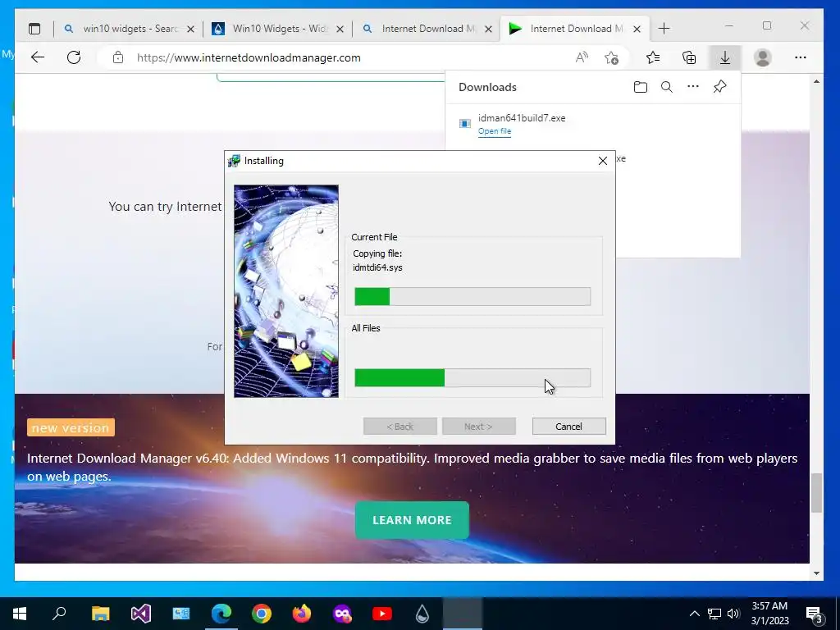This screenshot has width=840, height=630.
Task: Open Microsoft Edge taskbar icon
Action: point(221,614)
